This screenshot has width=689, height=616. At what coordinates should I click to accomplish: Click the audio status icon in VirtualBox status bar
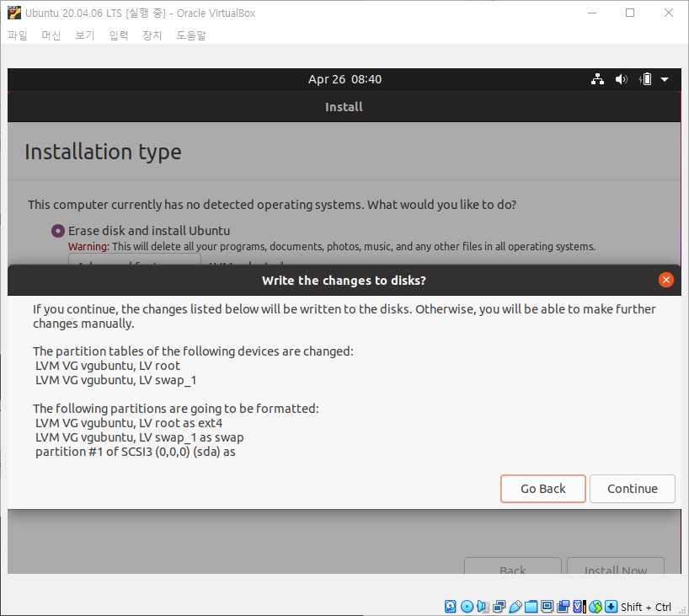[483, 607]
